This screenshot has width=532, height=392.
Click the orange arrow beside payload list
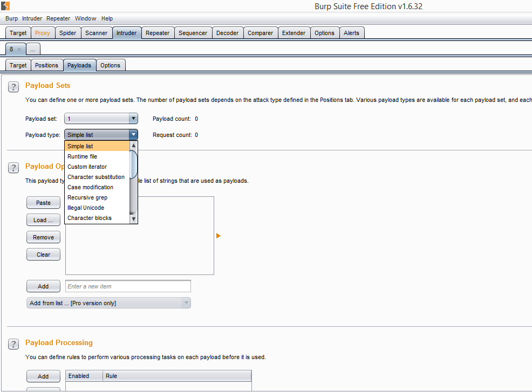click(x=219, y=236)
